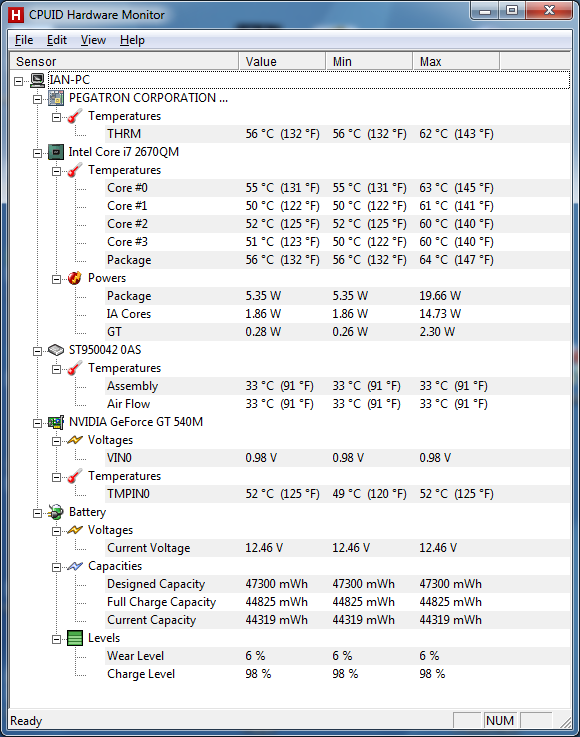Viewport: 580px width, 737px height.
Task: Select the Core #2 row
Action: (x=337, y=224)
